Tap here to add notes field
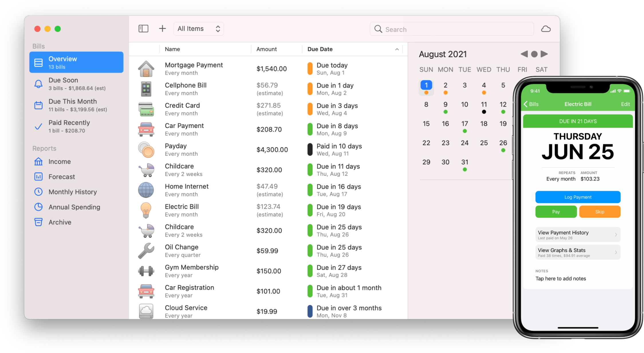 pyautogui.click(x=560, y=279)
